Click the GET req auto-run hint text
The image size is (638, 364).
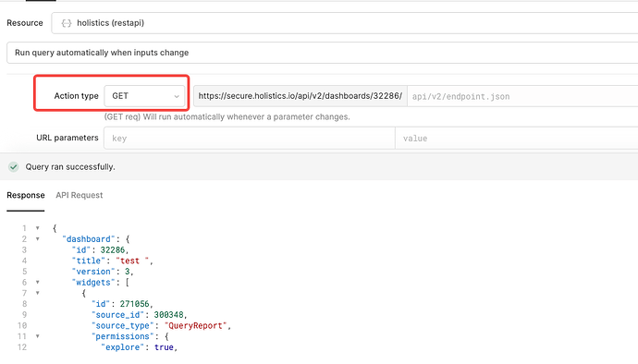(x=227, y=117)
